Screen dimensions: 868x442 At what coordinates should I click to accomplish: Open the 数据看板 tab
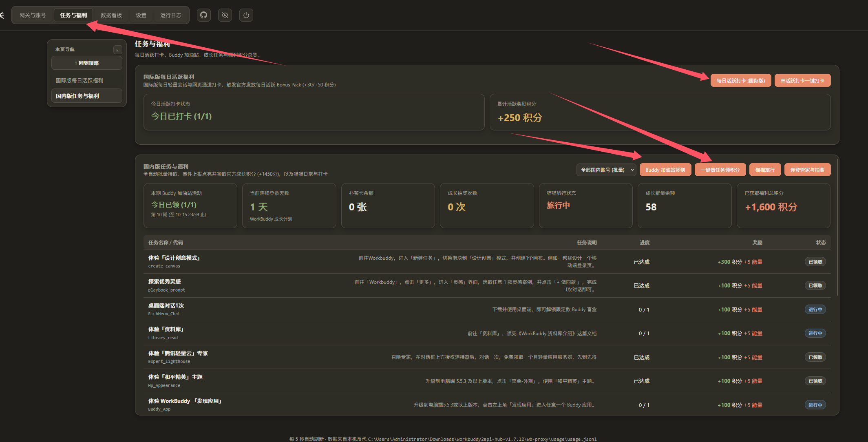coord(111,15)
